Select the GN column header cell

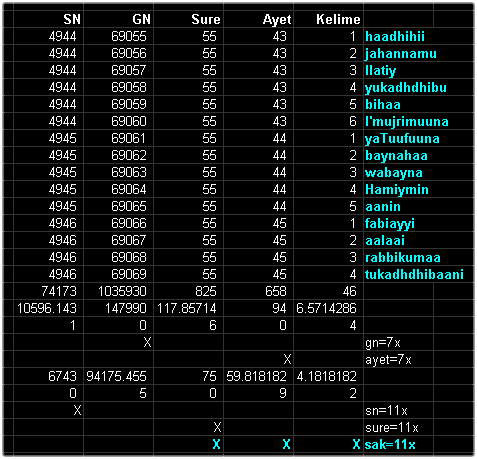point(118,19)
